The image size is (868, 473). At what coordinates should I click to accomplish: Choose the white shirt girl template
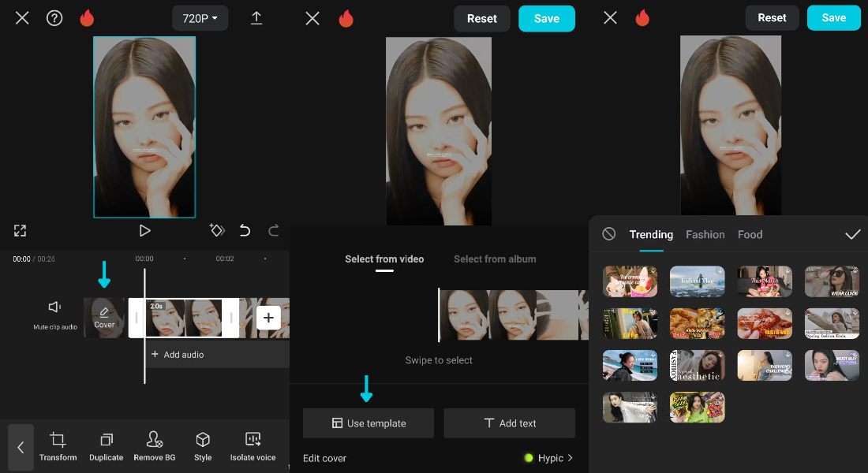630,407
